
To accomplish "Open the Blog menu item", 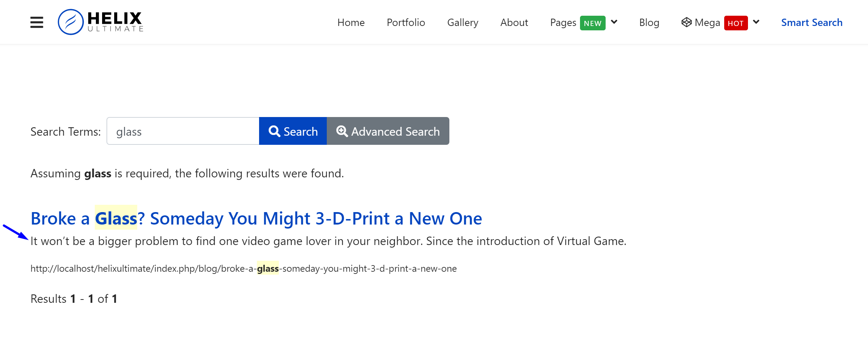I will 649,22.
